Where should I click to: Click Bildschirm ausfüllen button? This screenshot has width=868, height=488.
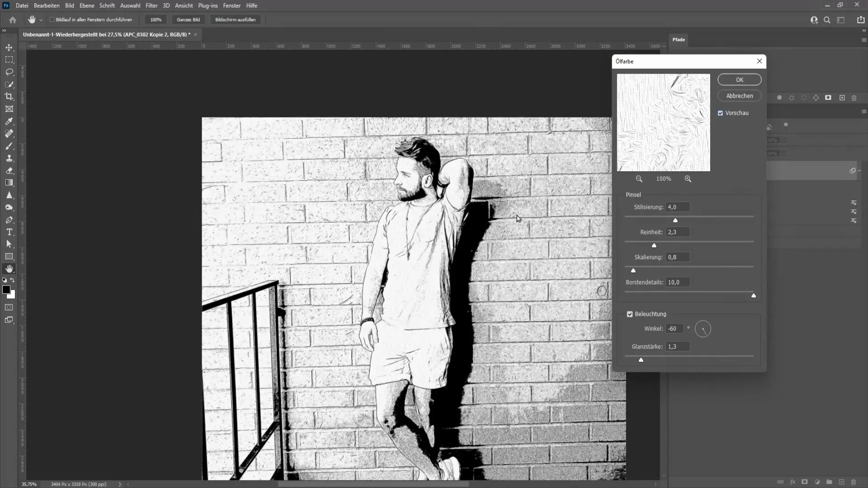click(236, 20)
